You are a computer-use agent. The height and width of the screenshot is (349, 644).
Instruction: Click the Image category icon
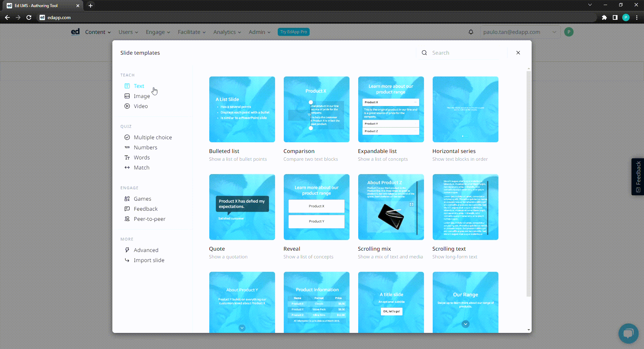[127, 96]
